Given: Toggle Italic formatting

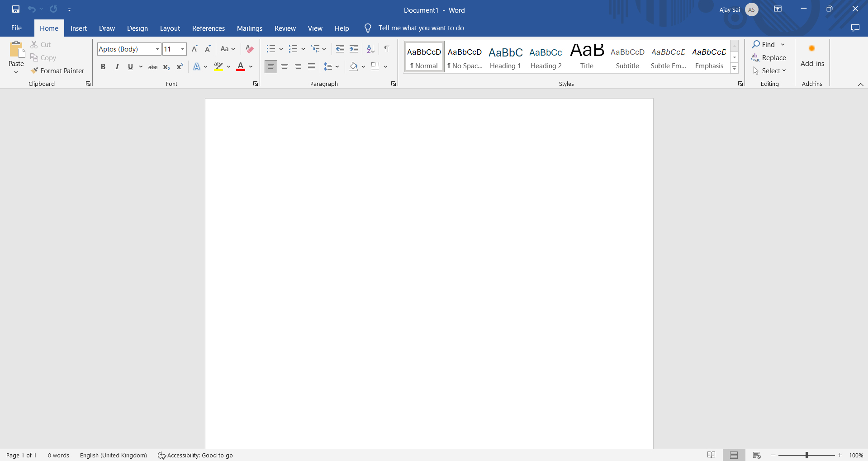Looking at the screenshot, I should click(x=117, y=66).
